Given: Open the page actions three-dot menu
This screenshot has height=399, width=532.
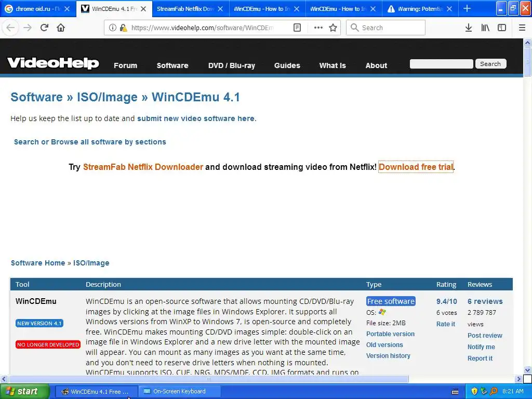Looking at the screenshot, I should click(x=318, y=28).
